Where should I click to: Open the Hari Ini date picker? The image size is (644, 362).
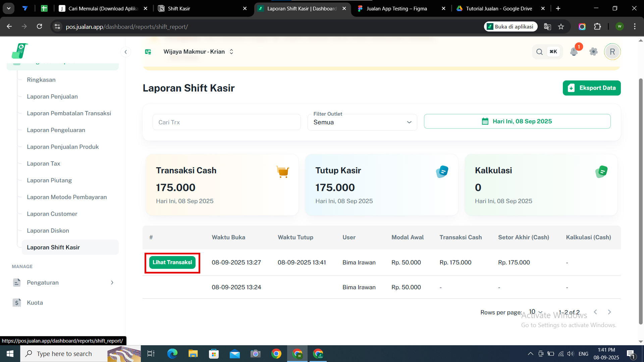point(517,121)
